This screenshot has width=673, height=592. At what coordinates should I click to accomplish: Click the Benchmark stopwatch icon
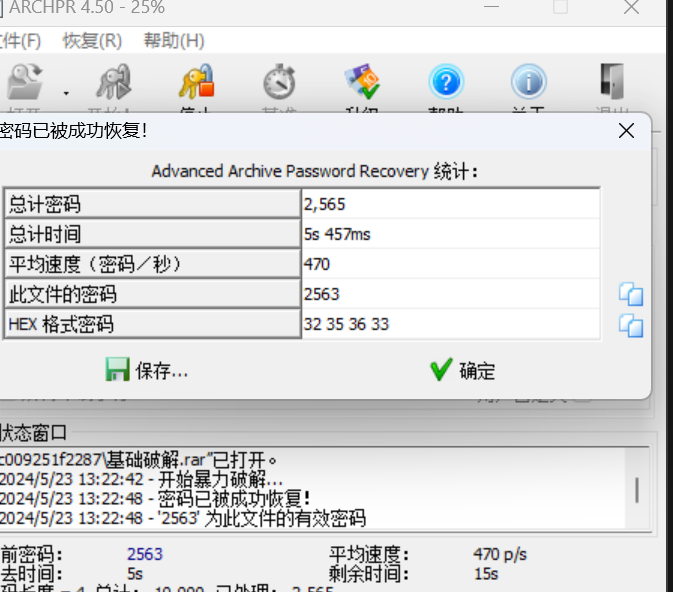point(279,82)
